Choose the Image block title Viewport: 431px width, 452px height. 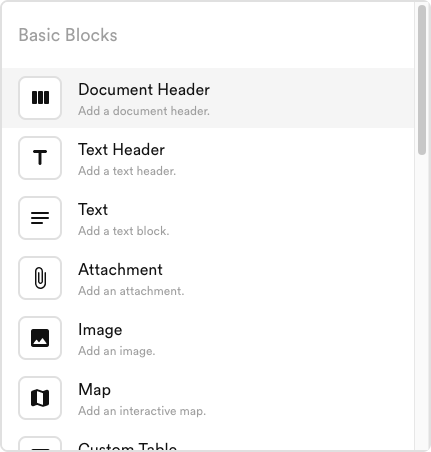tap(100, 330)
